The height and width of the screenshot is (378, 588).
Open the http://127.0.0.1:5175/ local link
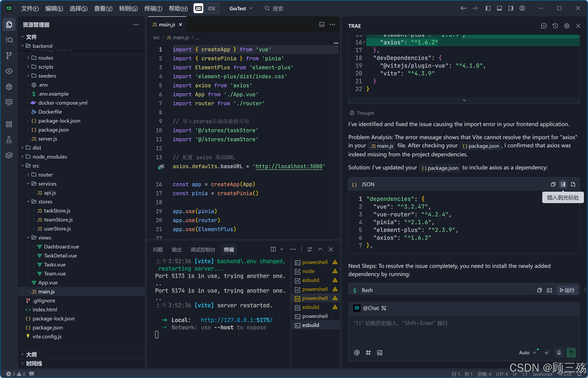pyautogui.click(x=236, y=320)
